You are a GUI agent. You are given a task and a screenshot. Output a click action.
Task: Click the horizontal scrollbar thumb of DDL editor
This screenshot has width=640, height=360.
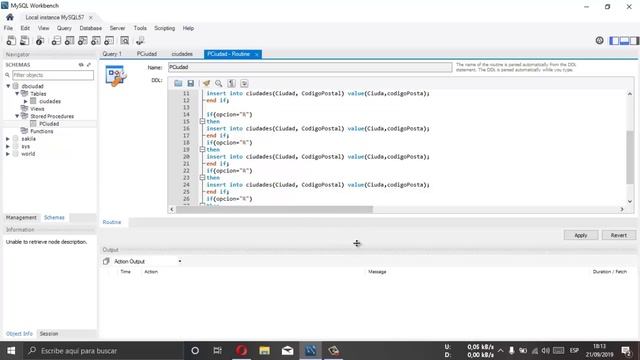coord(274,209)
